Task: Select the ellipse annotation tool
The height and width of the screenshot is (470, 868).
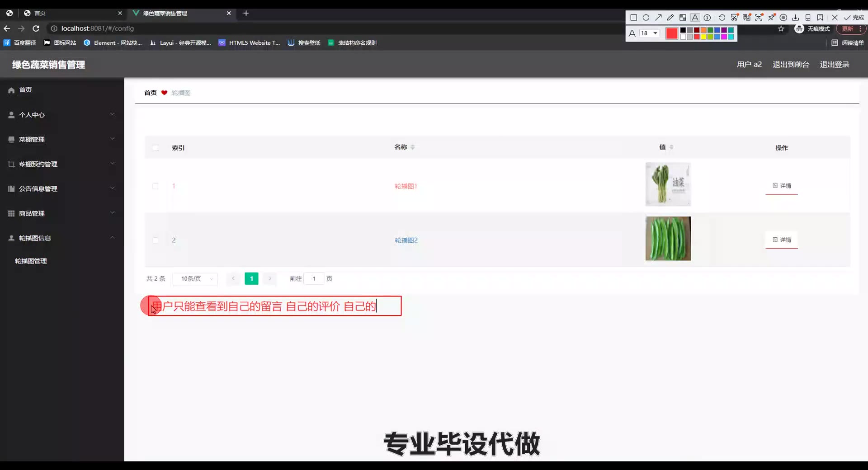Action: click(x=646, y=18)
